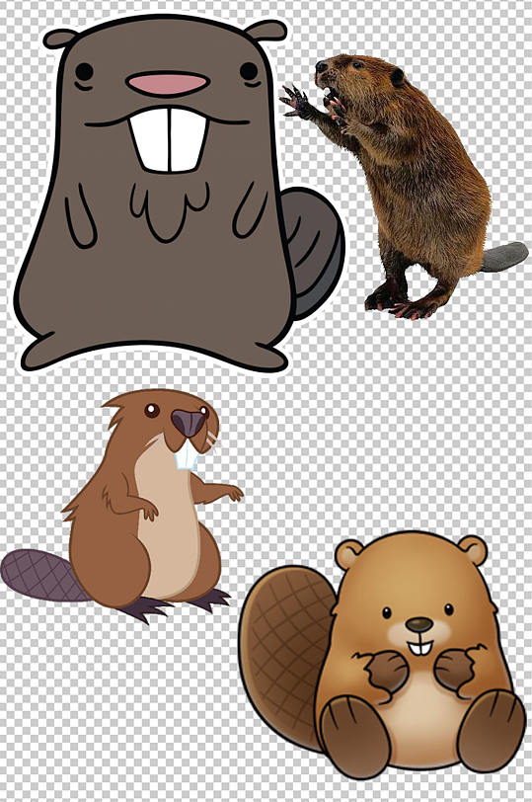
Task: Click the realistic beaver's pink hind foot
Action: [x=409, y=310]
